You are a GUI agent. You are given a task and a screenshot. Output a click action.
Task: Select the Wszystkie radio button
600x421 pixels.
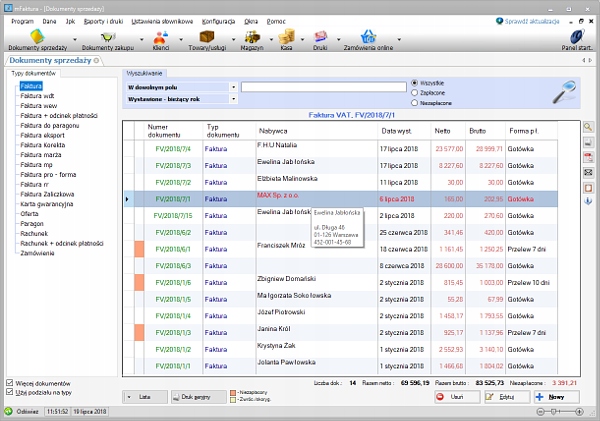416,82
